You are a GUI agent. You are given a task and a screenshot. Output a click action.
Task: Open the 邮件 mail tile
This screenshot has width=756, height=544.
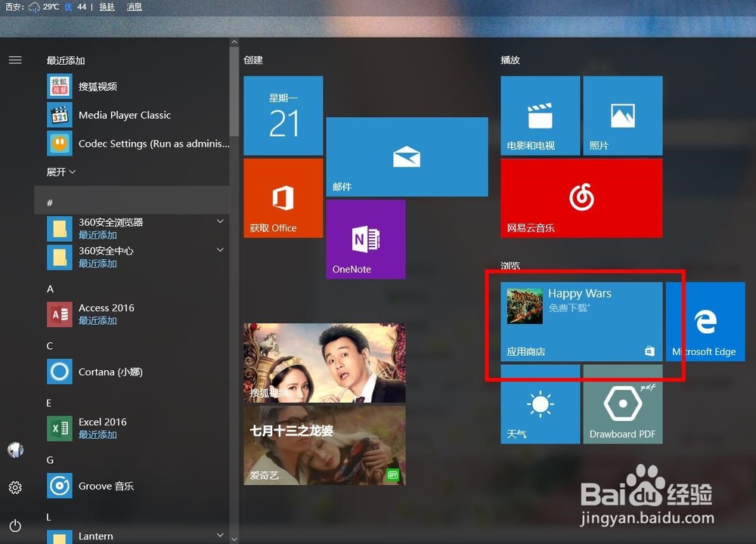coord(407,156)
